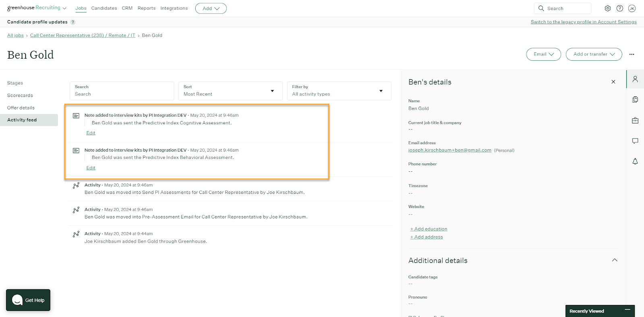Close the Ben's details panel
Screen dimensions: 644x317
click(613, 82)
